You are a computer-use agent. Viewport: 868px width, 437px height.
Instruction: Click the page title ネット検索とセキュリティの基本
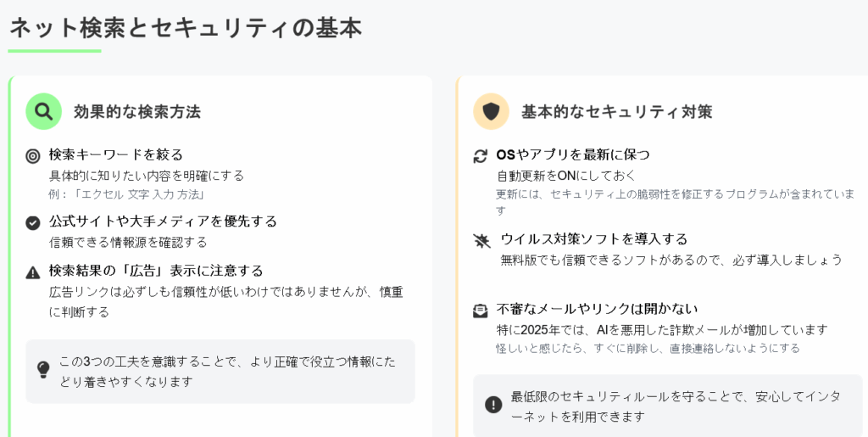click(186, 28)
